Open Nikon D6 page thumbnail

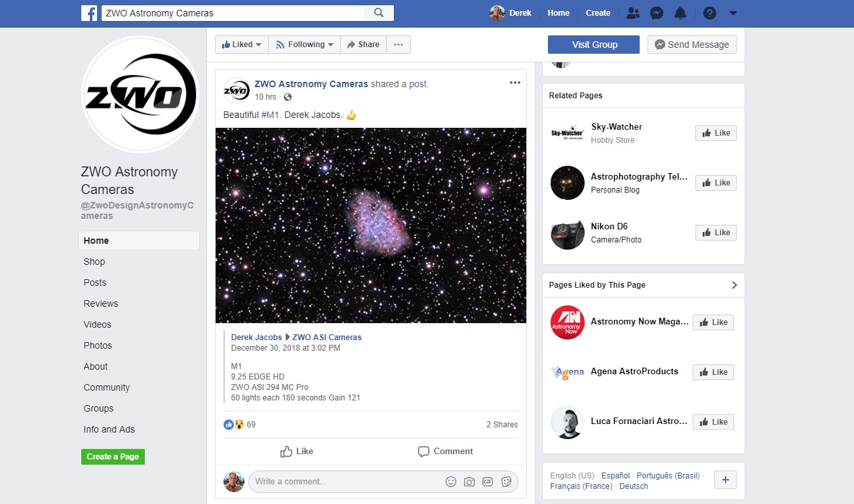coord(568,233)
